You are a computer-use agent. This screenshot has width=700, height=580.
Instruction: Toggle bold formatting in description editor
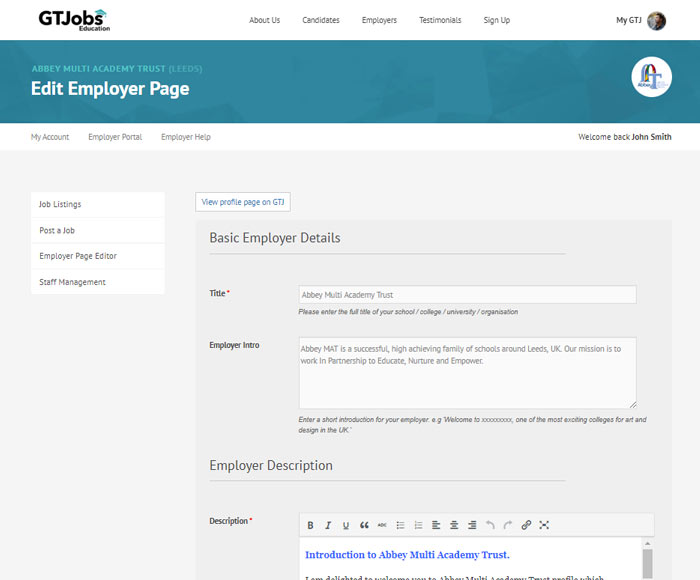[x=310, y=525]
